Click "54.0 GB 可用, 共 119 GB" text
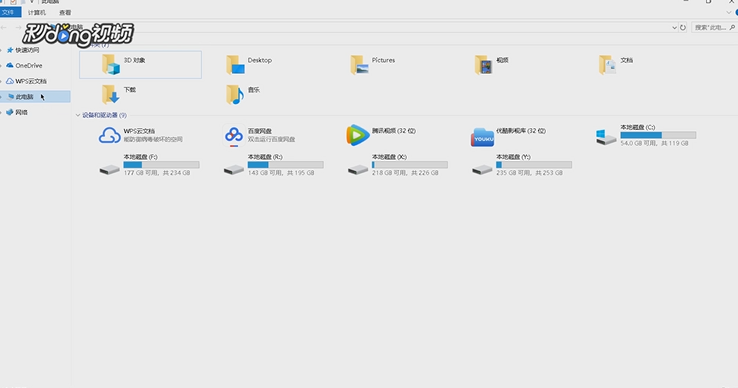The image size is (738, 388). (x=654, y=143)
